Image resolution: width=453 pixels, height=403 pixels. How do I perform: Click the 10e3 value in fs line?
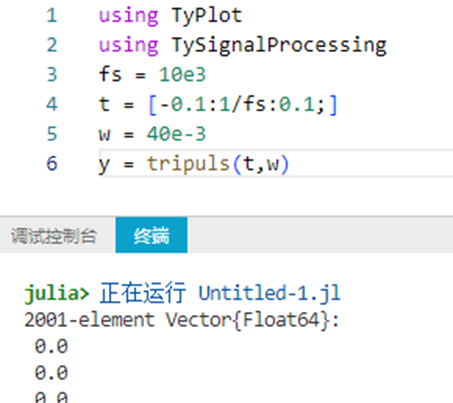[182, 74]
